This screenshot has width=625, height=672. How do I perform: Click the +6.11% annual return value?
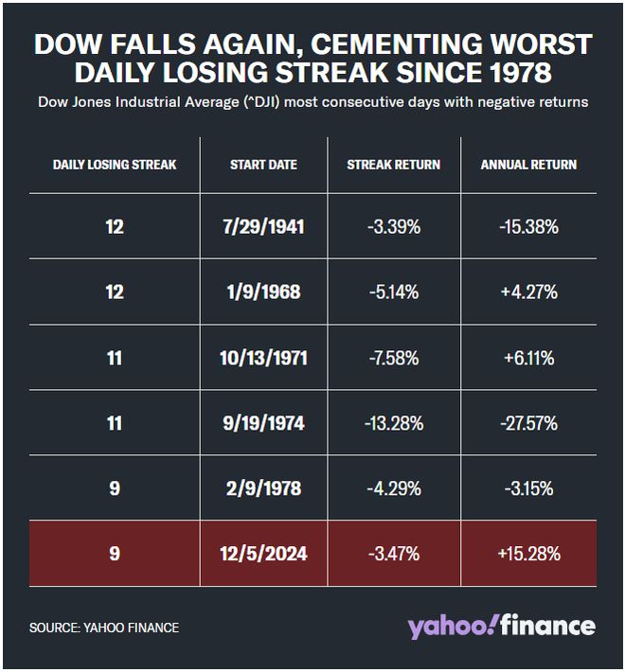pyautogui.click(x=528, y=358)
